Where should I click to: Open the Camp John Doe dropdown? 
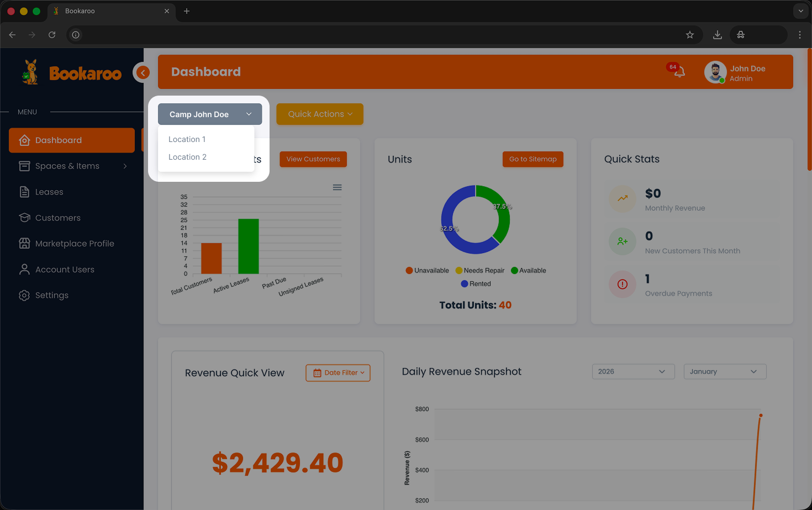[210, 114]
